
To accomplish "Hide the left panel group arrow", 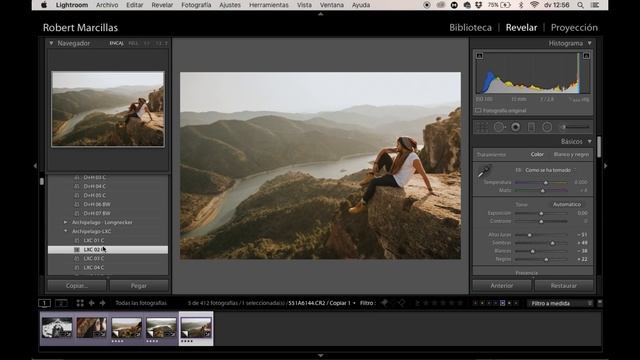I will [35, 166].
